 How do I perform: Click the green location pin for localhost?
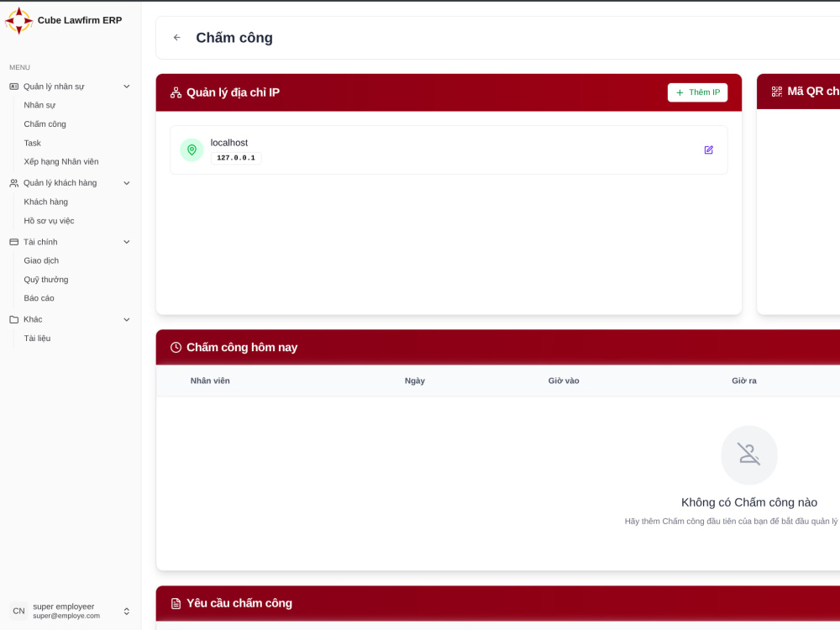(x=192, y=150)
